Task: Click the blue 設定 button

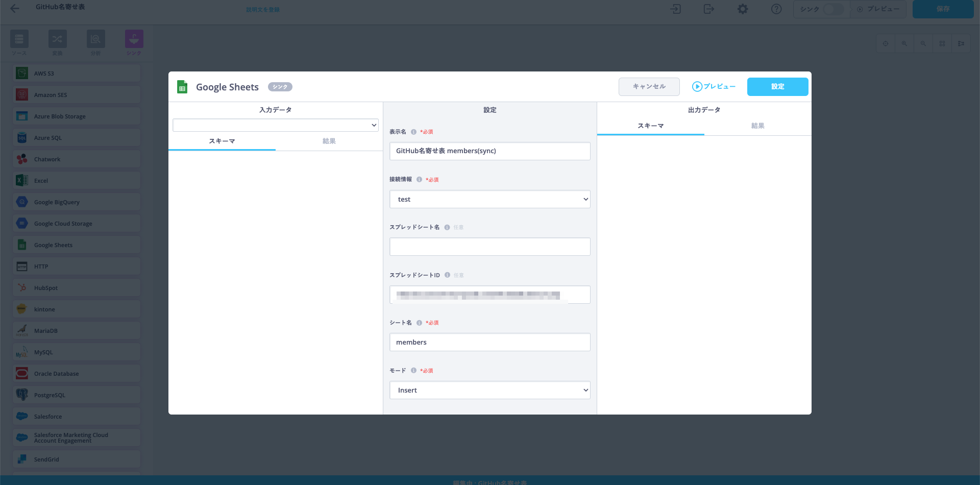Action: tap(777, 87)
